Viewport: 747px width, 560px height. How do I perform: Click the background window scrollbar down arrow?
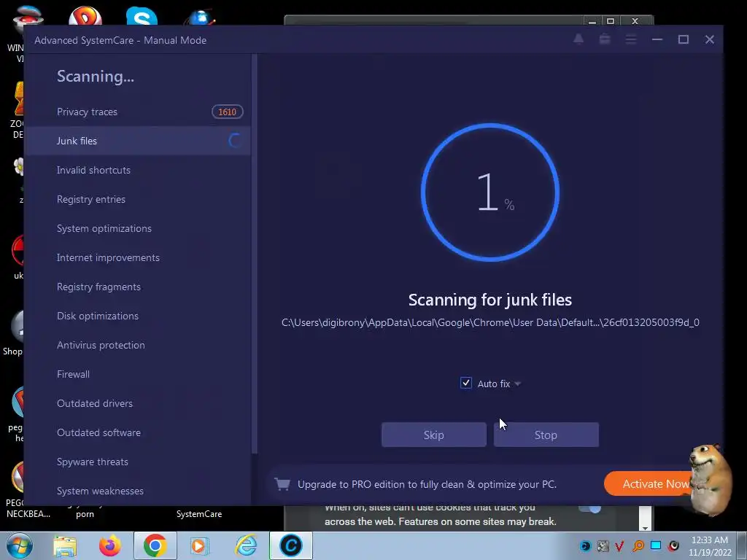[x=645, y=527]
